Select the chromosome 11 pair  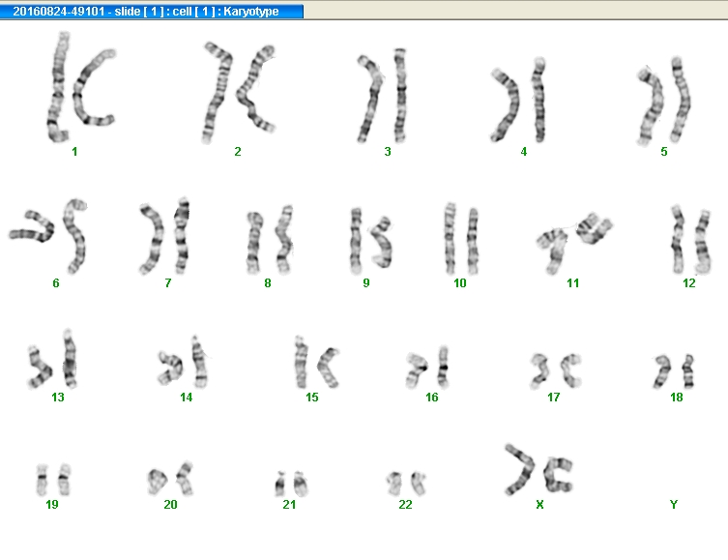pyautogui.click(x=574, y=244)
